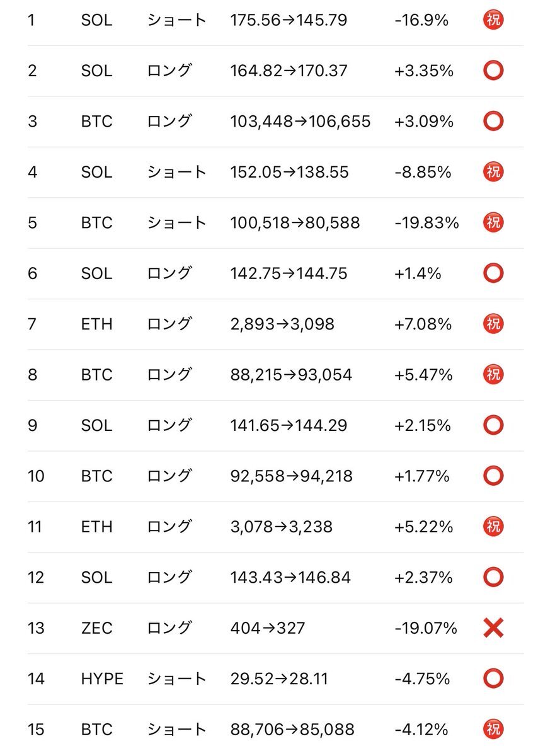Click the red X icon in ZEC row
Viewport: 538px width, 756px height.
click(493, 628)
